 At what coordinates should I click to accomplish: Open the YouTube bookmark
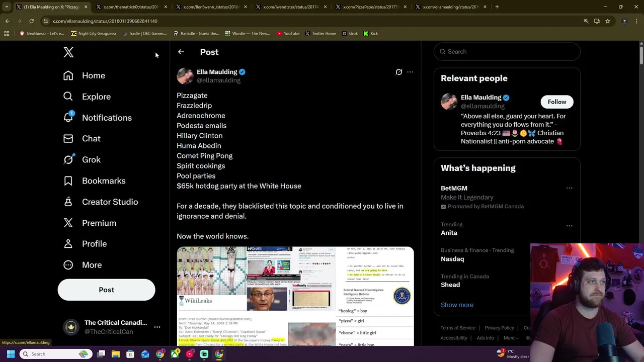click(x=288, y=34)
